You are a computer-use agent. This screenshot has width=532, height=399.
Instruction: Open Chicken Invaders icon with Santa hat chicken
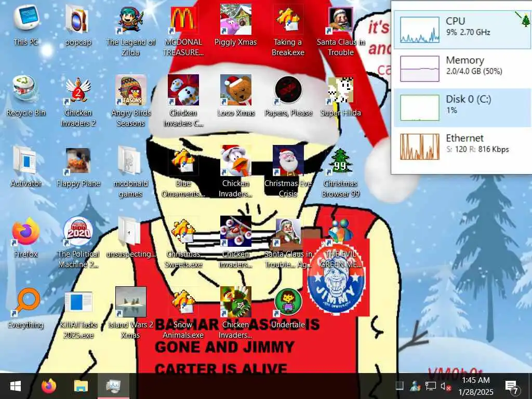235,171
